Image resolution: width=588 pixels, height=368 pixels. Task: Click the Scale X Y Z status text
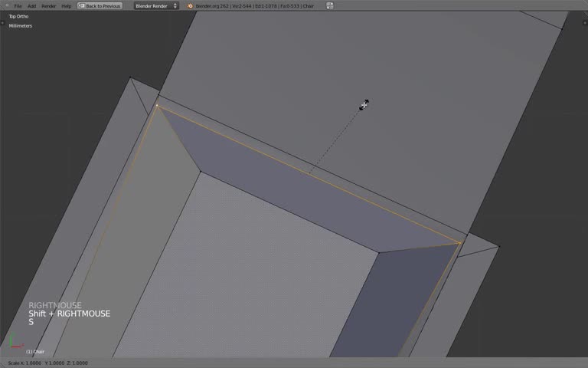tap(47, 363)
